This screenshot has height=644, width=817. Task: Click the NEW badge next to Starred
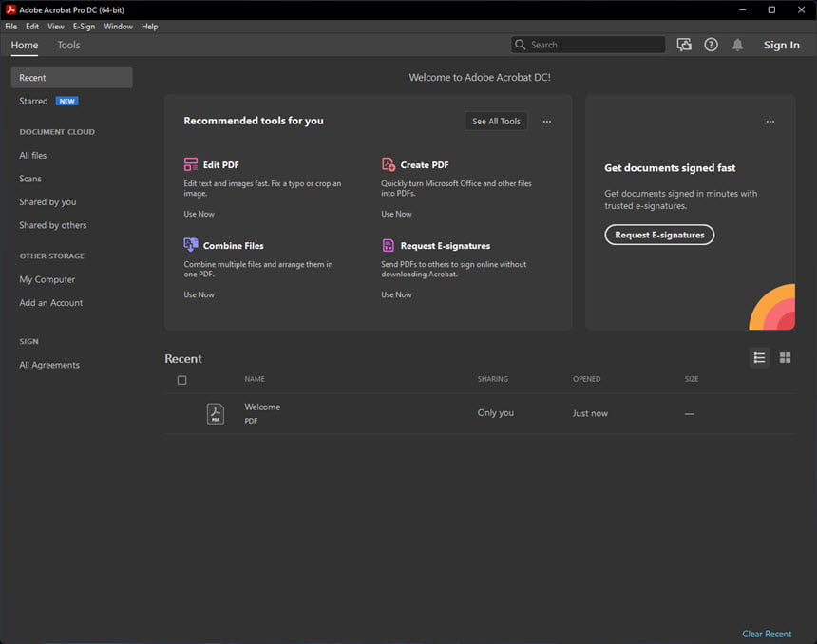pos(66,101)
